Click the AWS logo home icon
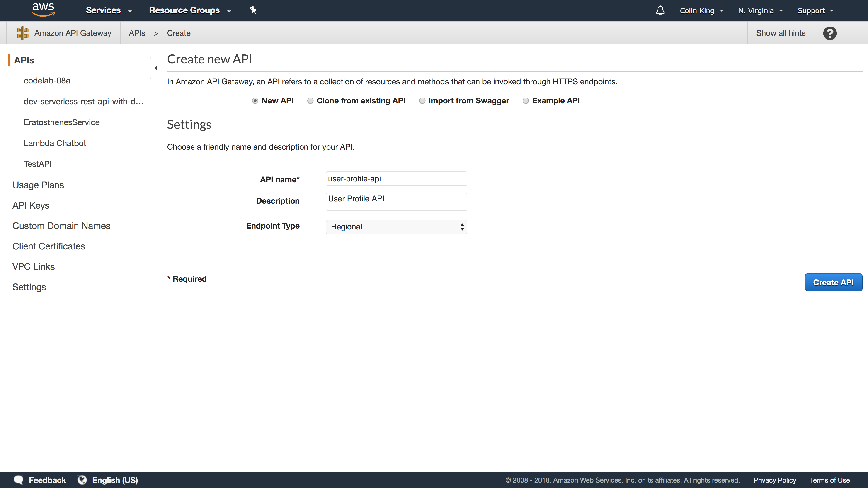This screenshot has width=868, height=488. tap(43, 10)
